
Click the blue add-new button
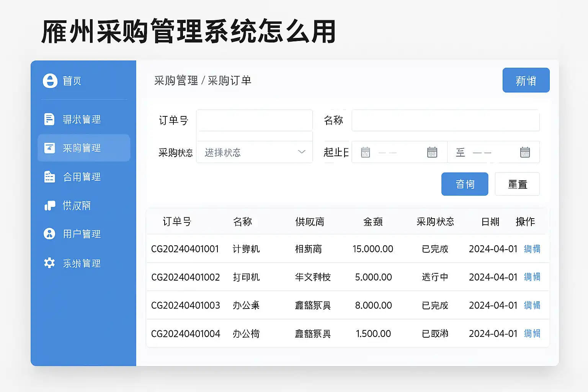click(x=526, y=80)
